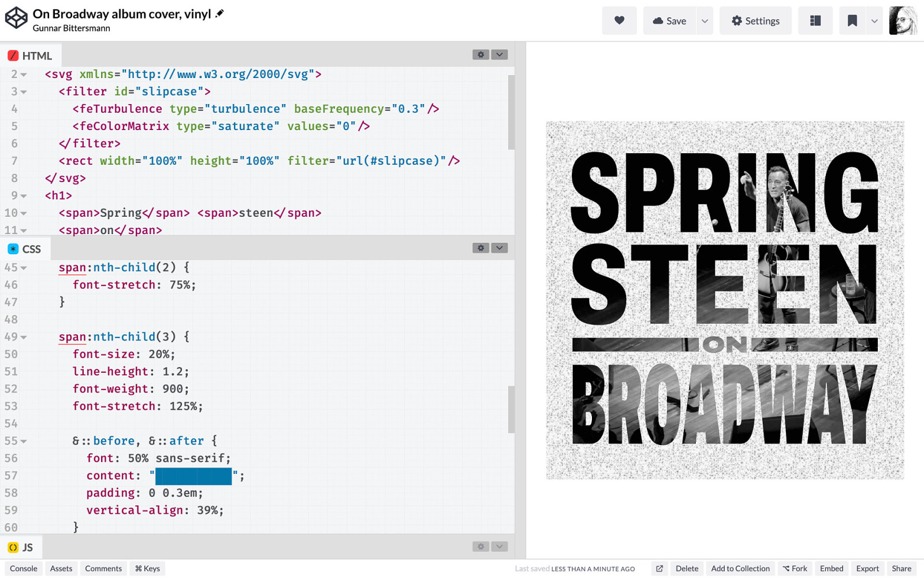Share this pen

[901, 569]
